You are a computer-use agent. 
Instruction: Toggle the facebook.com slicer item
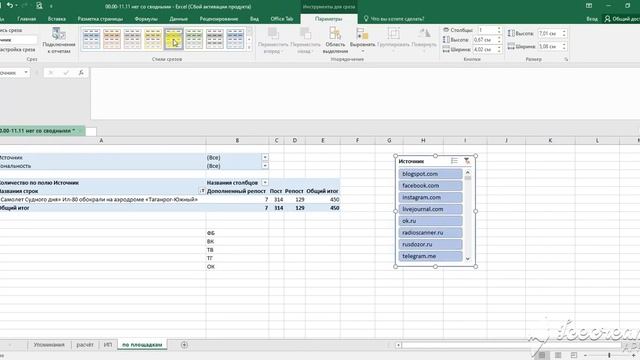click(x=431, y=186)
